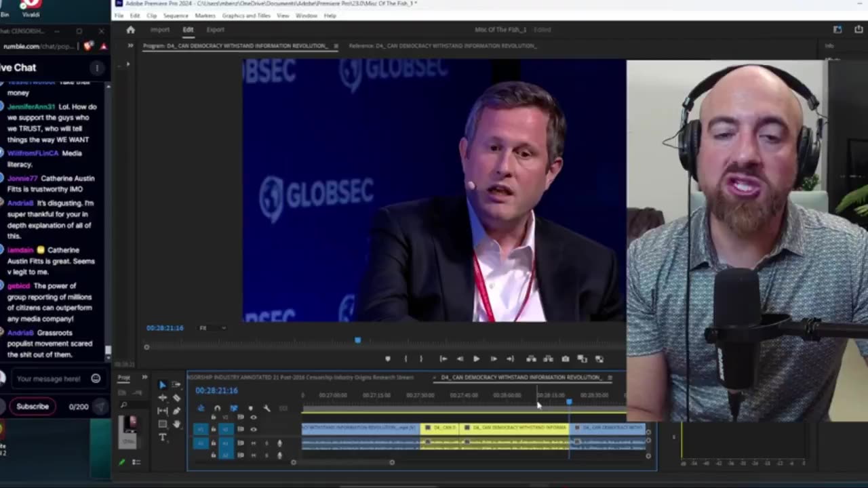Image resolution: width=868 pixels, height=488 pixels.
Task: Step forward one frame
Action: 494,359
